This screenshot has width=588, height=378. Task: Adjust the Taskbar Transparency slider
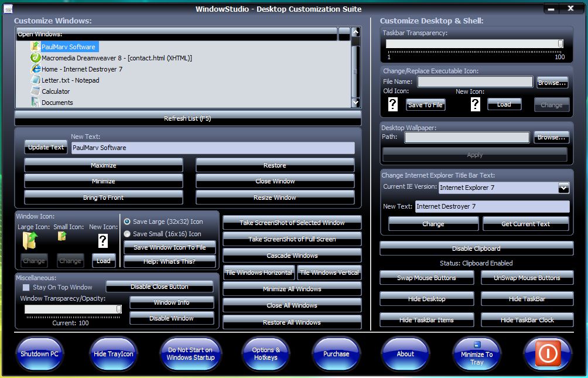(x=560, y=44)
